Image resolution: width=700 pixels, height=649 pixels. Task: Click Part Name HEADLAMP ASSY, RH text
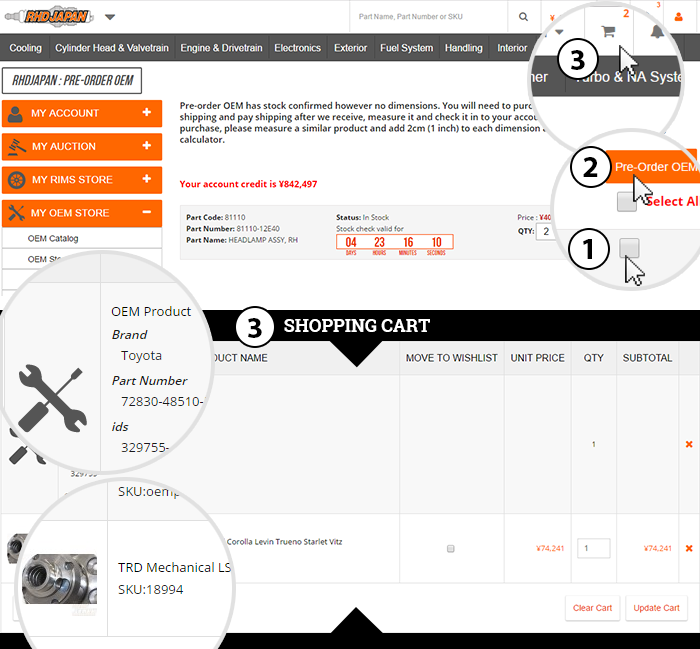click(x=242, y=240)
